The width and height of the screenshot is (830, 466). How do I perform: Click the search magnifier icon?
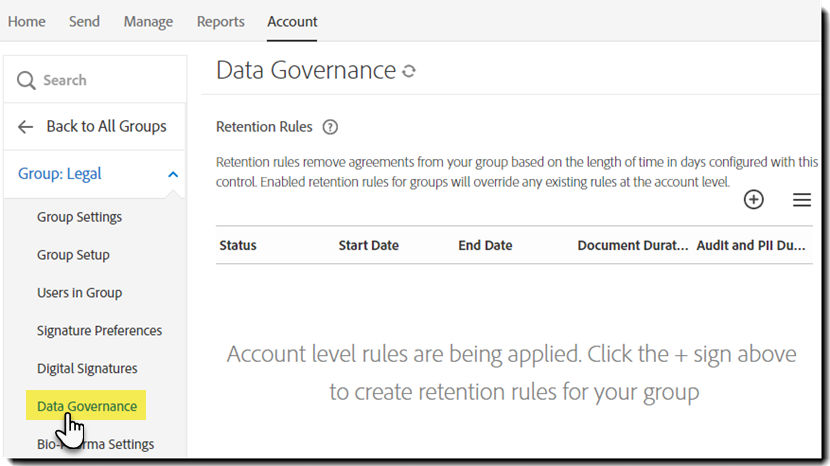click(26, 80)
